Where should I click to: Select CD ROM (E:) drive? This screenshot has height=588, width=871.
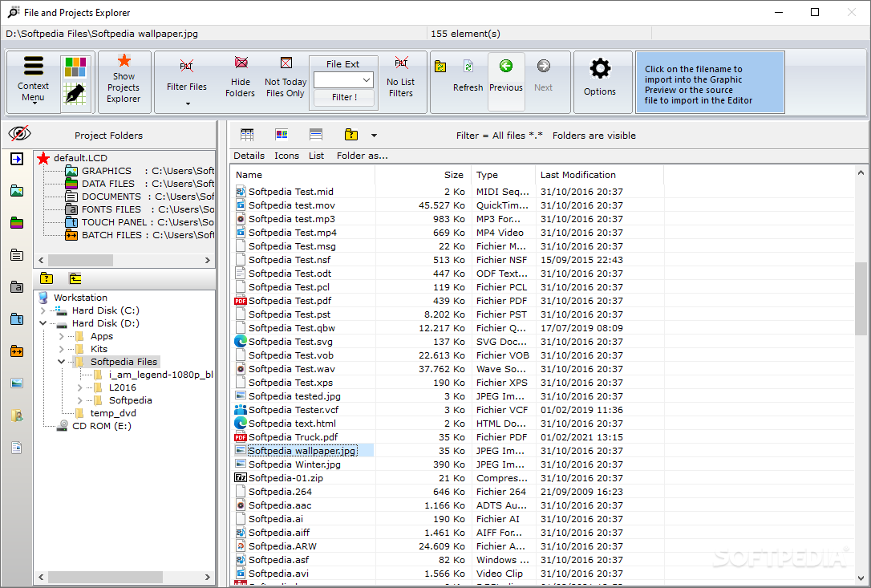[102, 426]
